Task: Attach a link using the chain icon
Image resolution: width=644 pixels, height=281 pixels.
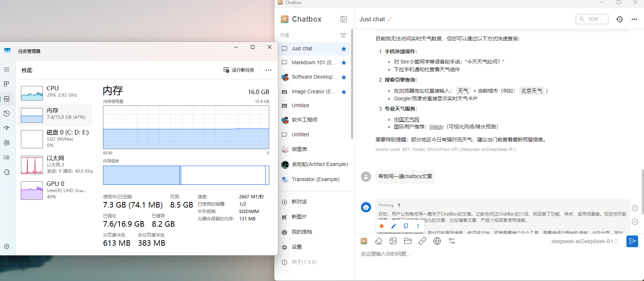Action: 422,241
